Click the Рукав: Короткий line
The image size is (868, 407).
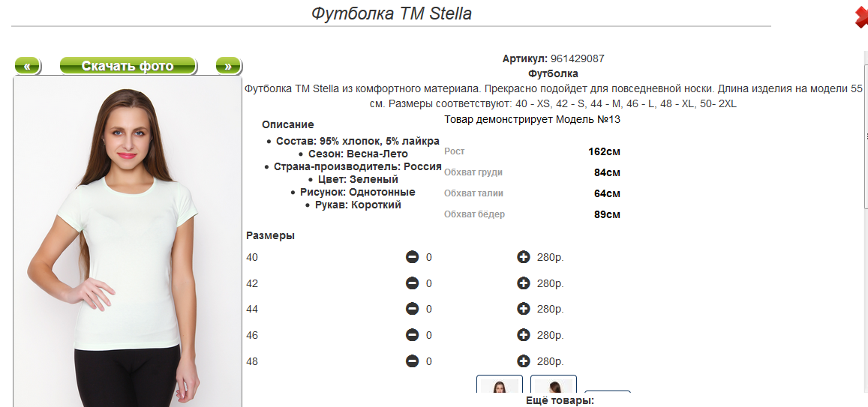[x=358, y=205]
